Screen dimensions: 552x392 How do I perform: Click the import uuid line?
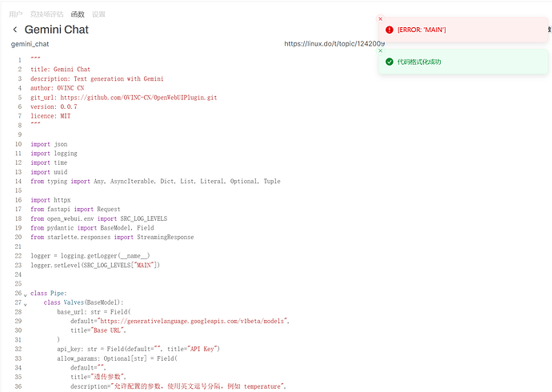[49, 172]
